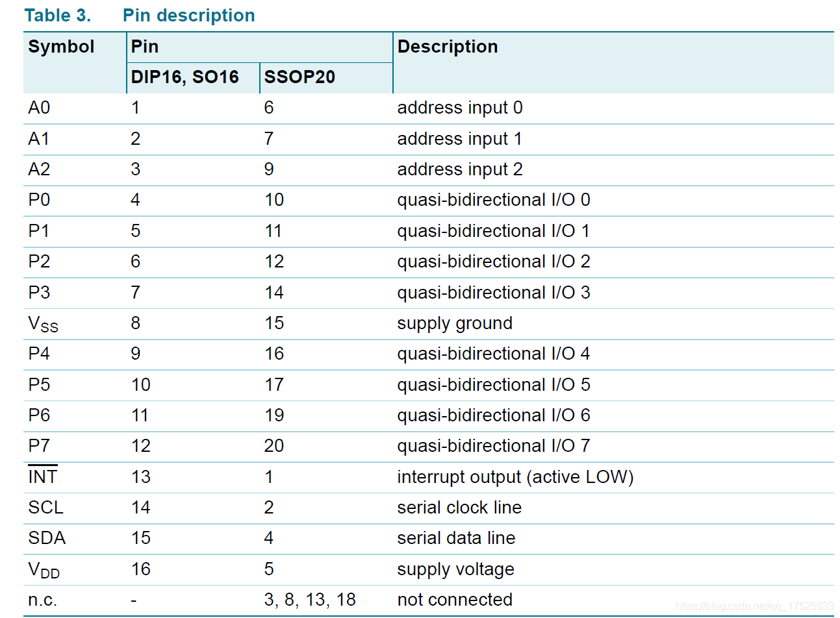Select 'quasi-bidirectional I/O 5' description

click(x=494, y=385)
